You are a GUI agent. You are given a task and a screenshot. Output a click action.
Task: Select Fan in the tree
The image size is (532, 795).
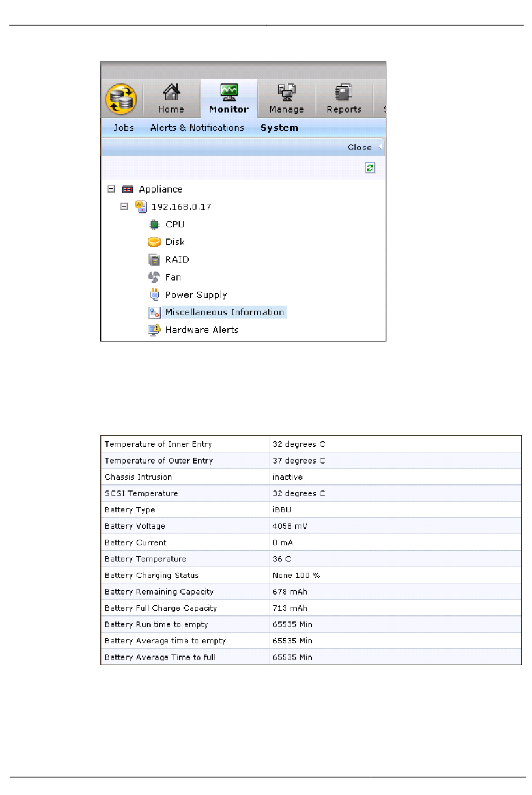tap(173, 277)
